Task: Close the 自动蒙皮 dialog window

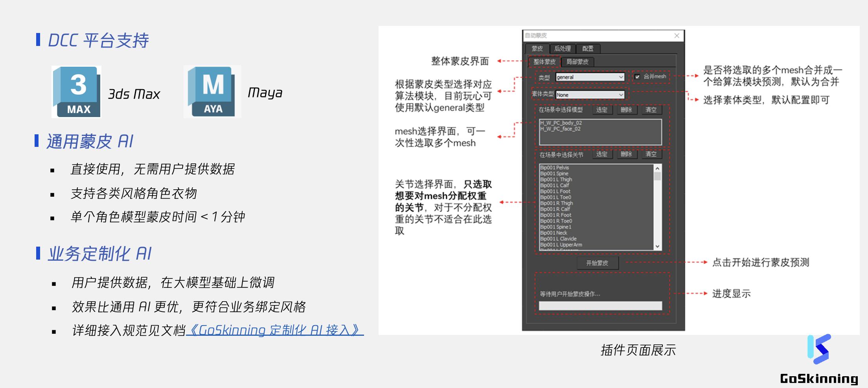Action: [677, 36]
